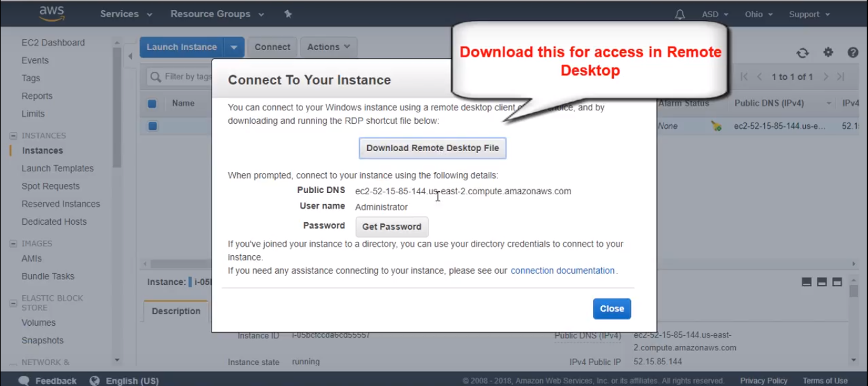Open the Launch Instance dropdown arrow

coord(234,47)
